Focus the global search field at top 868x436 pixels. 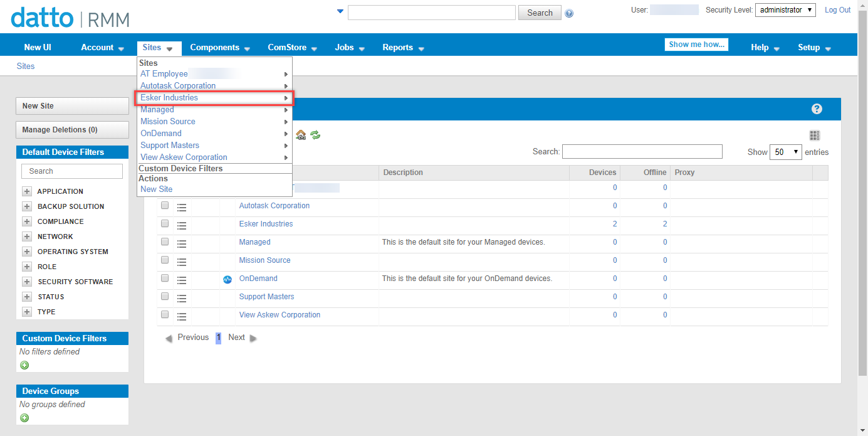[x=432, y=13]
